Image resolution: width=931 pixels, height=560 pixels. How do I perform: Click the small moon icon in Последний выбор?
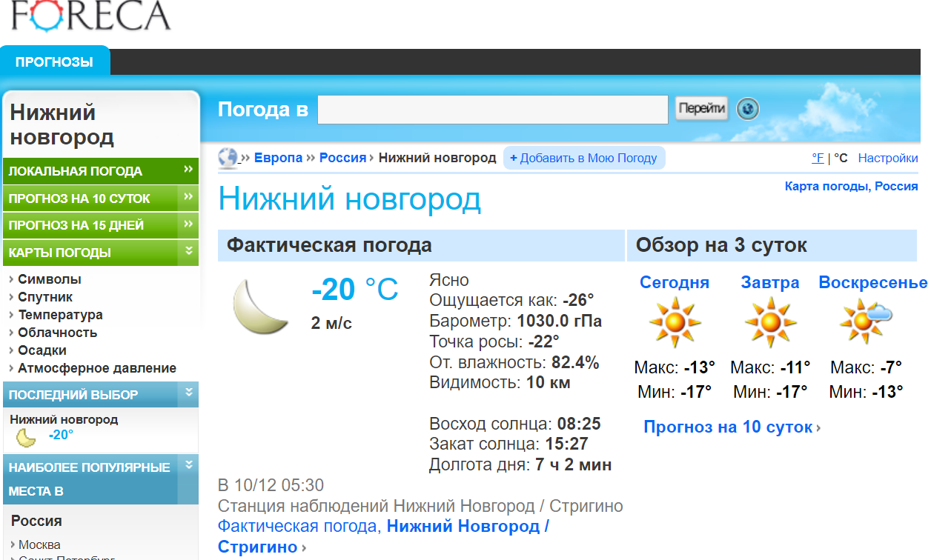(x=26, y=437)
